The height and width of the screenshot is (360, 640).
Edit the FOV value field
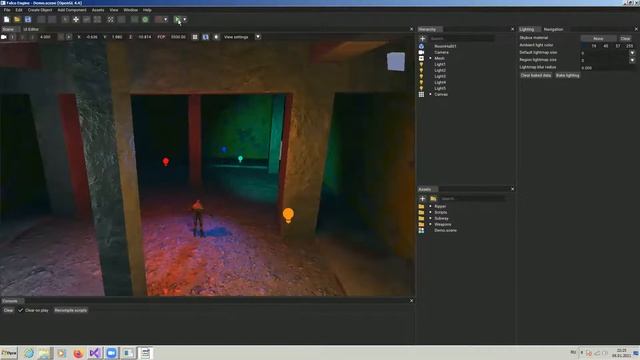(178, 37)
